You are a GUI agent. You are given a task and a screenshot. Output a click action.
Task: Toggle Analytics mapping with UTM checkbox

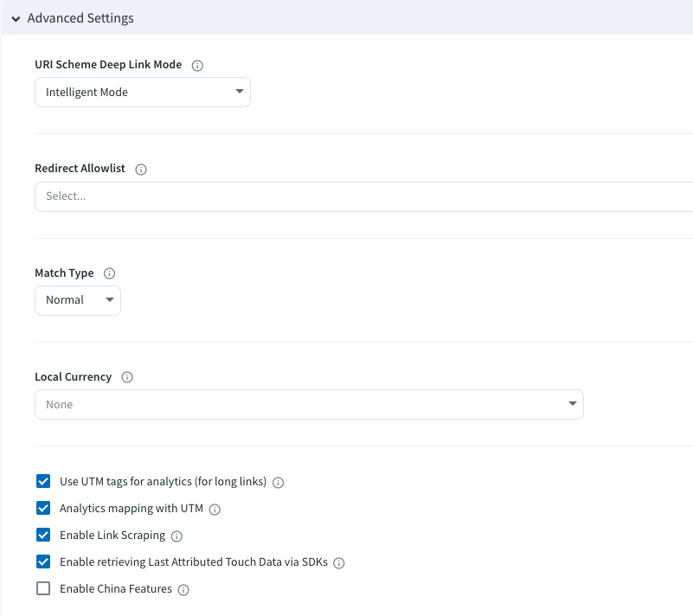43,508
